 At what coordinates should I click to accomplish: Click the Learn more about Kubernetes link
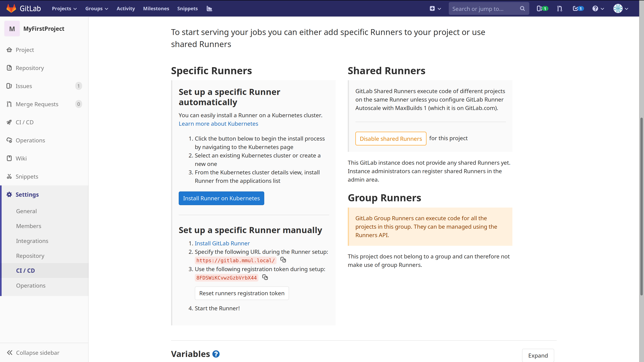219,123
